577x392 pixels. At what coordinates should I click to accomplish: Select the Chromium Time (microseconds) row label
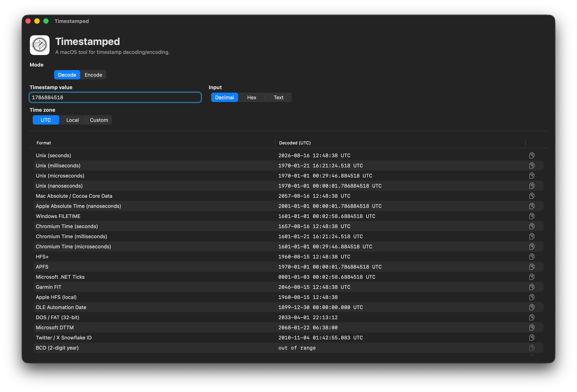(x=73, y=247)
